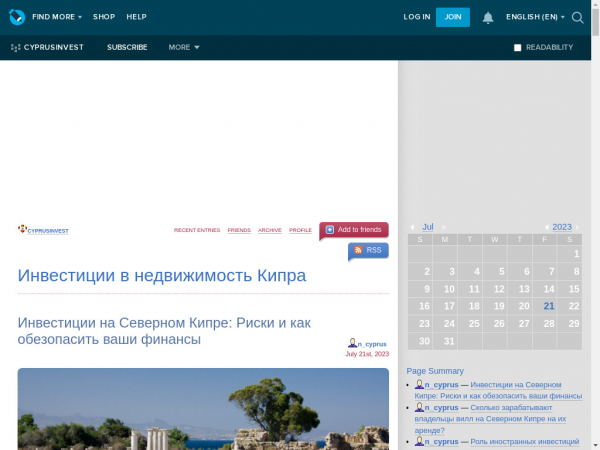
Task: Open summary link 'Сколько зарабатывают владельцы вилл'
Action: coord(490,419)
